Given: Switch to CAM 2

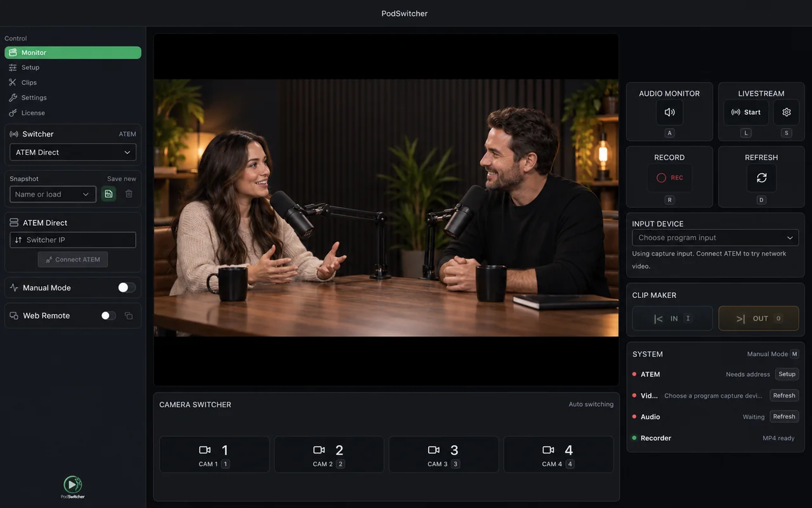Looking at the screenshot, I should point(329,454).
